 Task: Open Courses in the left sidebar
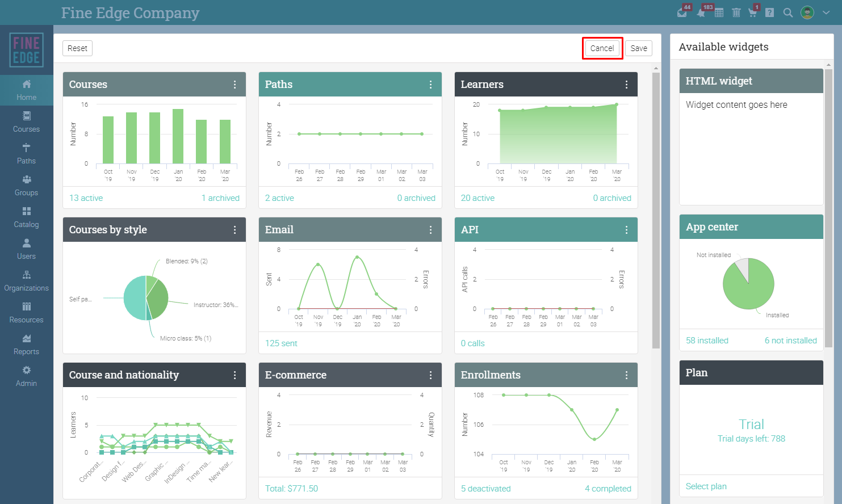[x=27, y=122]
